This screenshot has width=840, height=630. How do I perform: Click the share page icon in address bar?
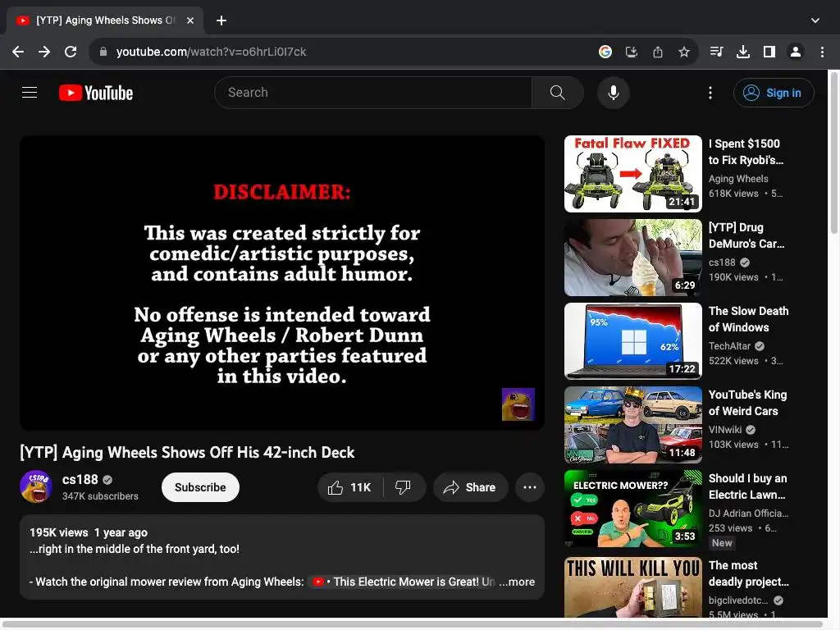[x=658, y=52]
